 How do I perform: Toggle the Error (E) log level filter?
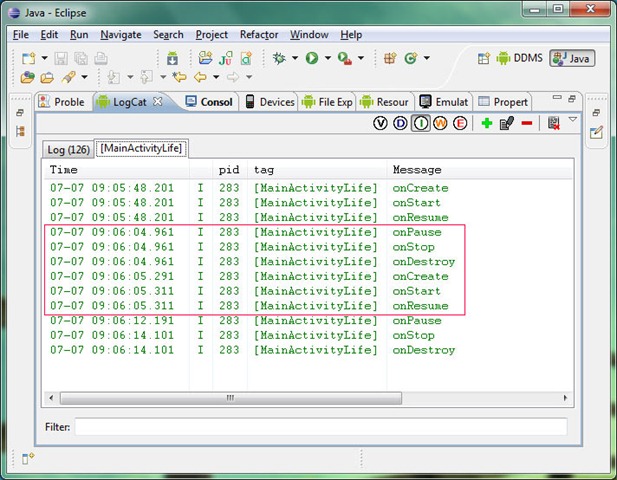click(460, 123)
